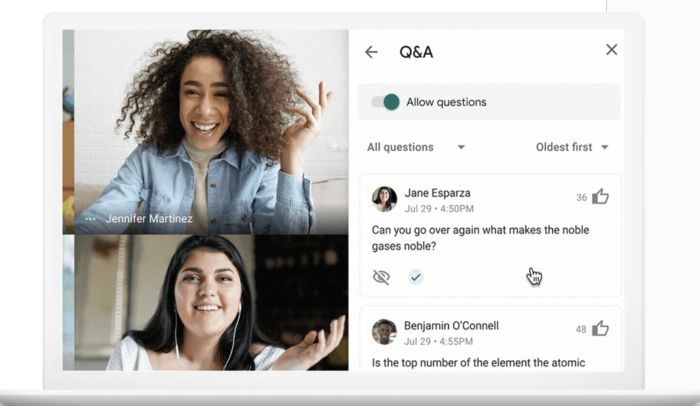Click the three dots beside Jennifer Martinez

click(91, 219)
